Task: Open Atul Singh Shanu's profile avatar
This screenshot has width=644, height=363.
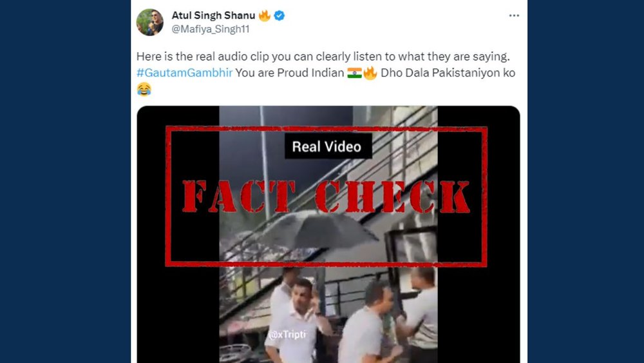Action: [149, 22]
